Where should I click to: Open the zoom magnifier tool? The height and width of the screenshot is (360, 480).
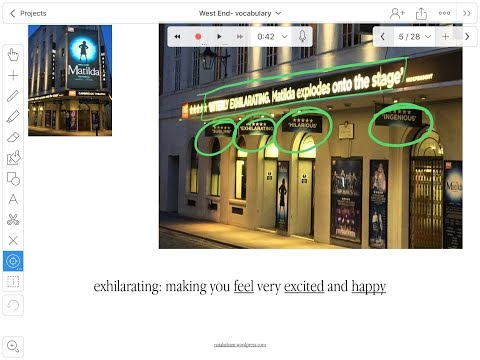tap(13, 347)
